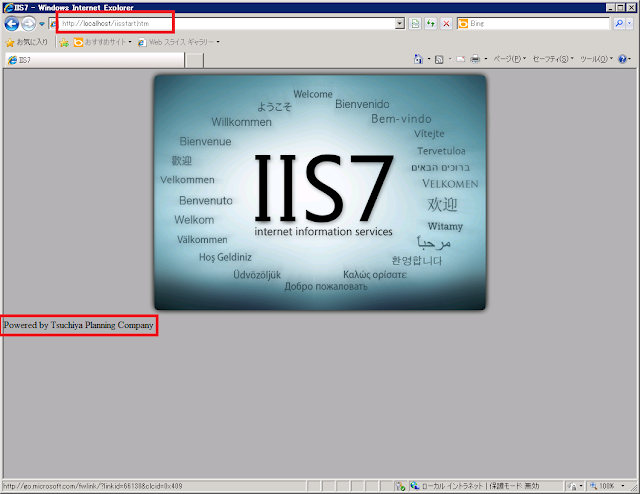
Task: Click the Powered by Tsuchiya Planning Company text
Action: coord(79,325)
